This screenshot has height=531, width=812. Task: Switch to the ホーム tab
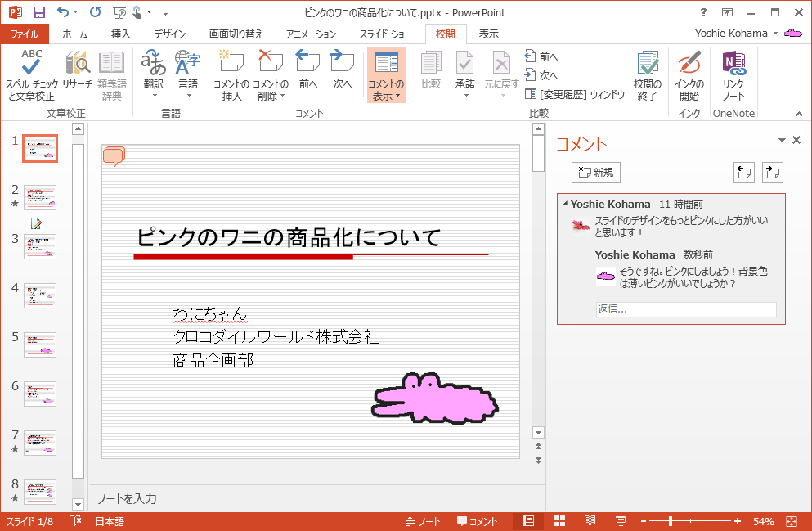(x=74, y=34)
